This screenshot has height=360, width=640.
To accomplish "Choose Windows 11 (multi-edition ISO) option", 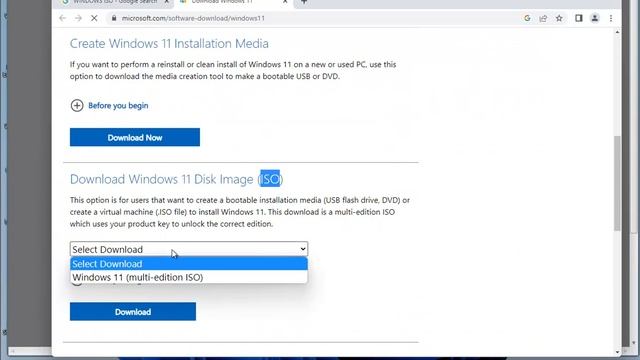I will pos(189,277).
